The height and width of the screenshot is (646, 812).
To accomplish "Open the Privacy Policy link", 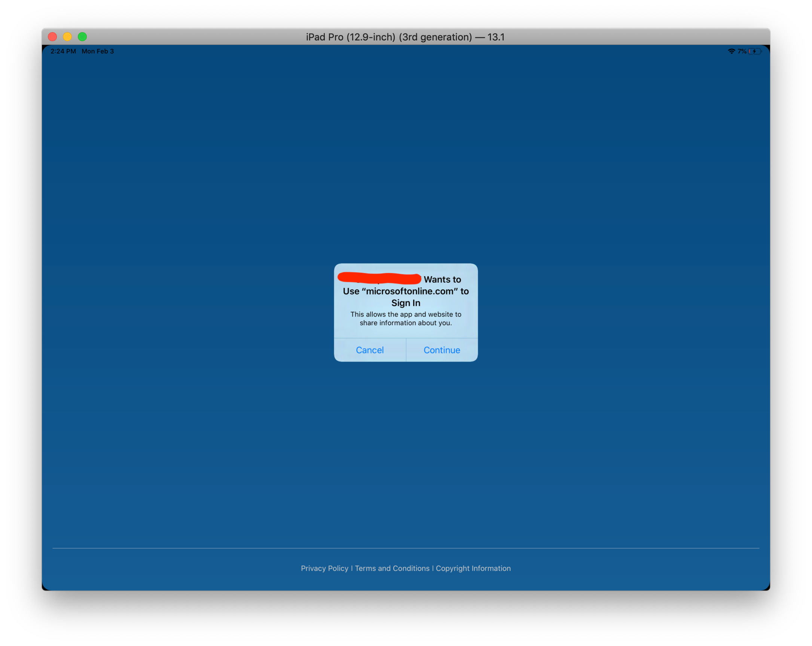I will pyautogui.click(x=324, y=568).
